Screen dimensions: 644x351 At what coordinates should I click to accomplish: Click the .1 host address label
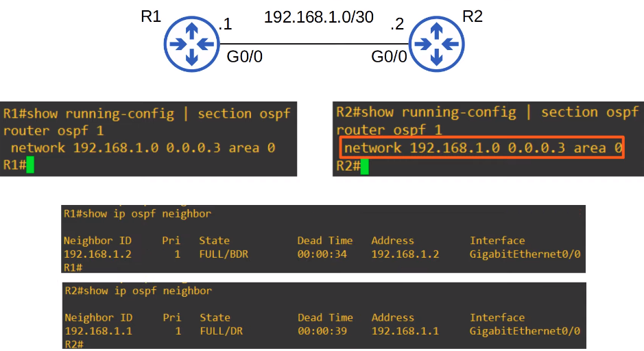tap(225, 26)
